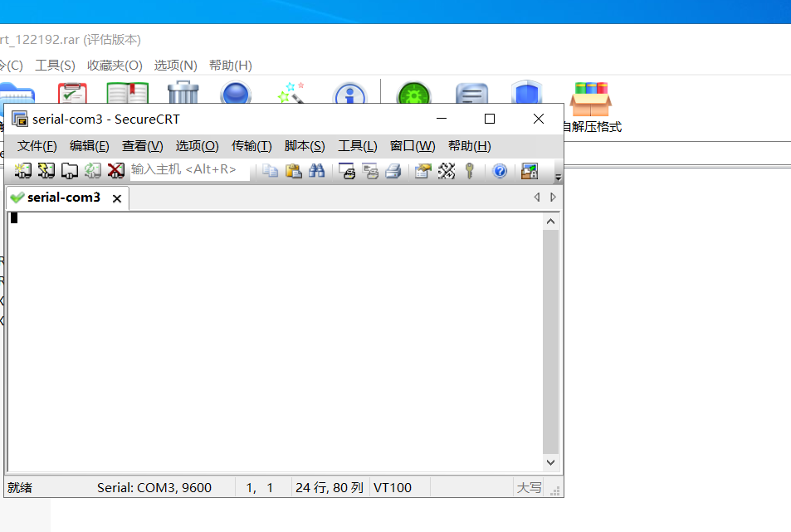The image size is (791, 532).
Task: Click the '24 行, 80 列' status text
Action: click(x=330, y=488)
